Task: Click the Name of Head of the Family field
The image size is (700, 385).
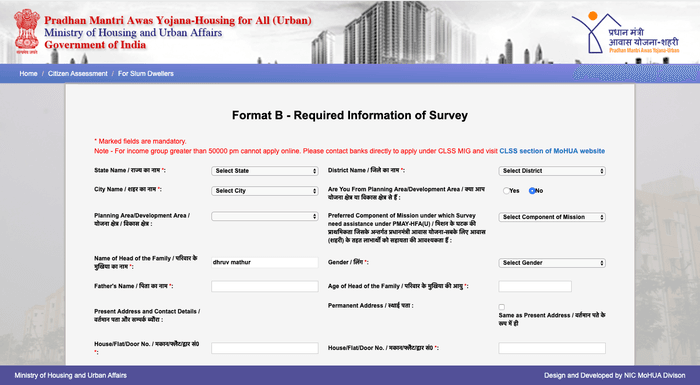Action: (265, 263)
